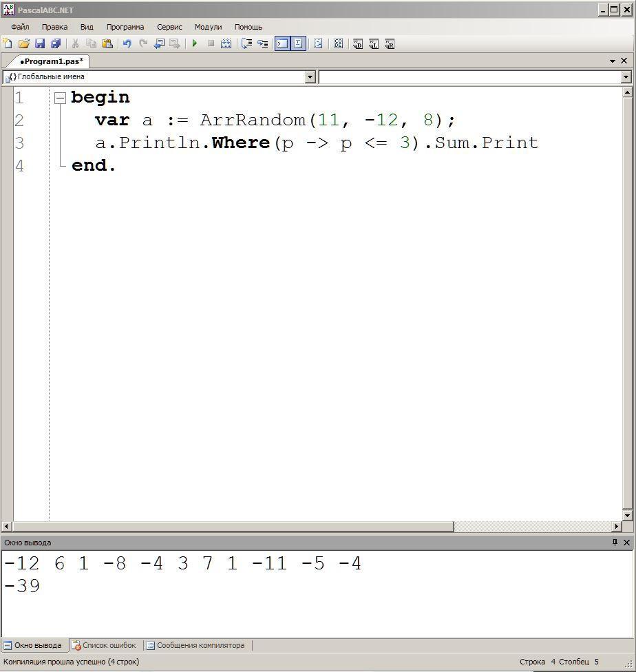Stop program execution with square icon
Screen dimensions: 636x672
click(x=211, y=43)
